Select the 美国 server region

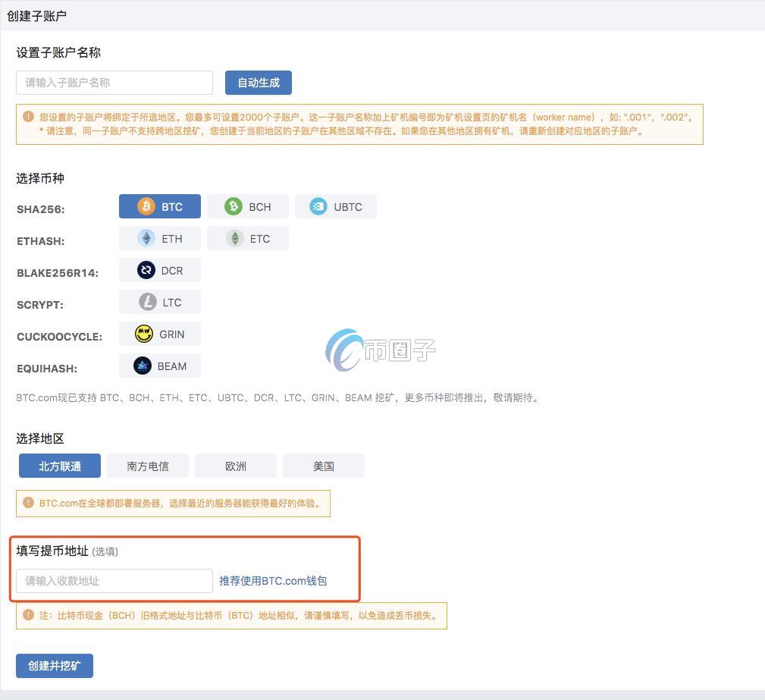click(323, 466)
